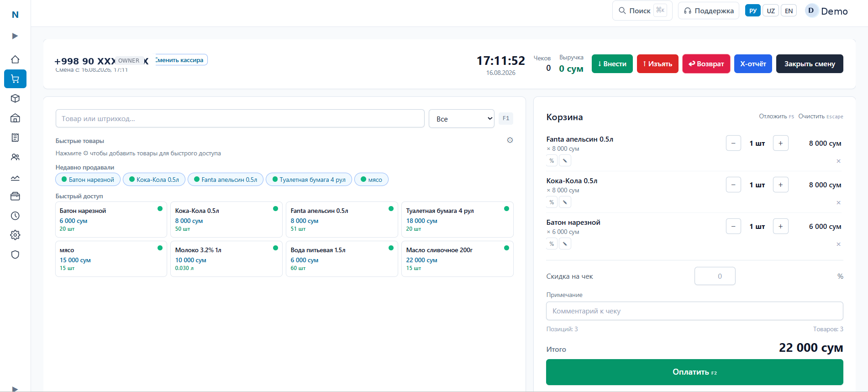Increase quantity of Fanta апельсин 0.5л
This screenshot has width=868, height=392.
(x=780, y=143)
